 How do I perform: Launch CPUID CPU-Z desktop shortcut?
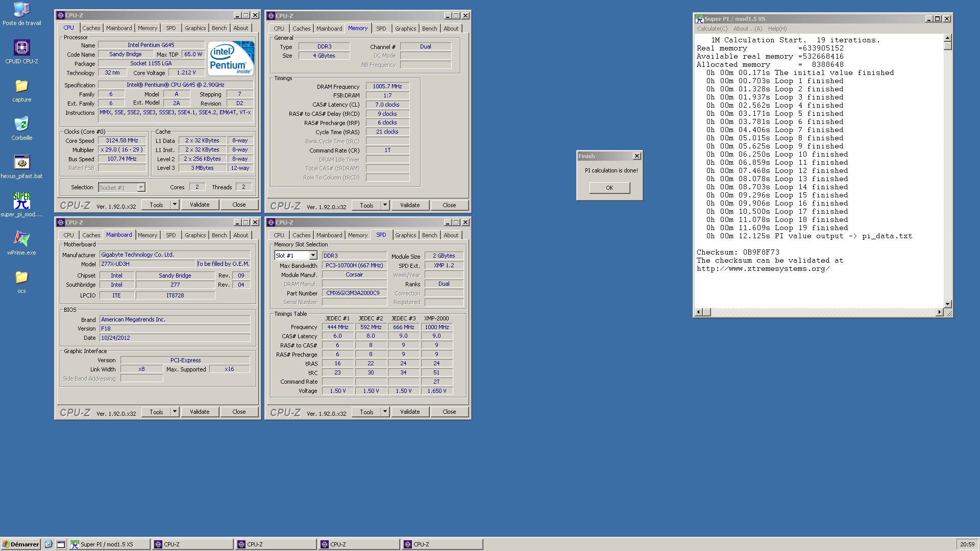pos(21,52)
